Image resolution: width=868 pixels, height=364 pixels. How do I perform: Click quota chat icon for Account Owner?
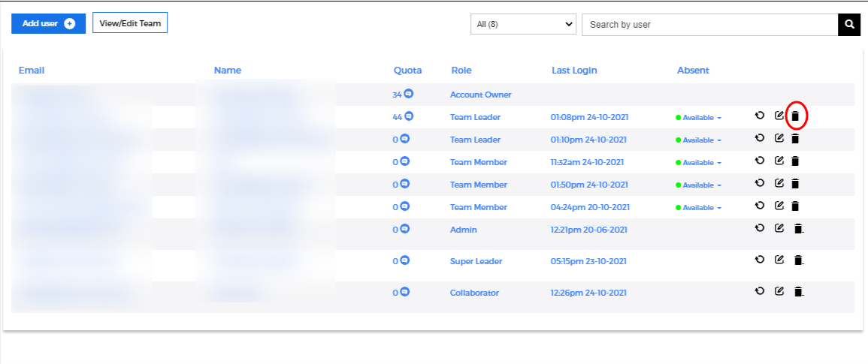pos(408,95)
